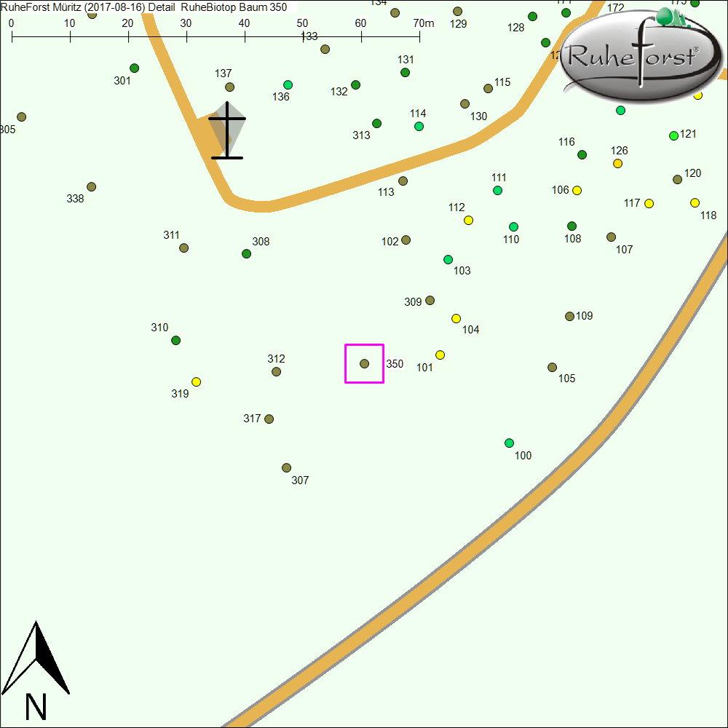
Task: Select tree marker 301
Action: tap(134, 68)
